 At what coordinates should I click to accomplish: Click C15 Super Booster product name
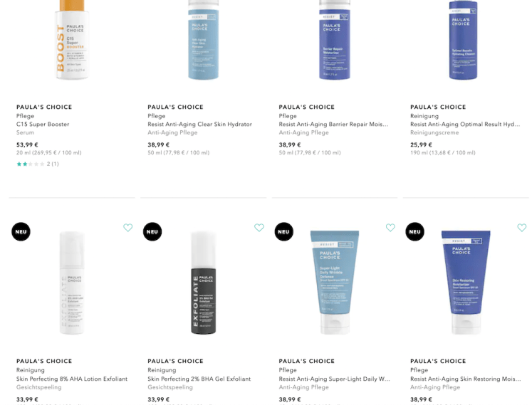(43, 124)
